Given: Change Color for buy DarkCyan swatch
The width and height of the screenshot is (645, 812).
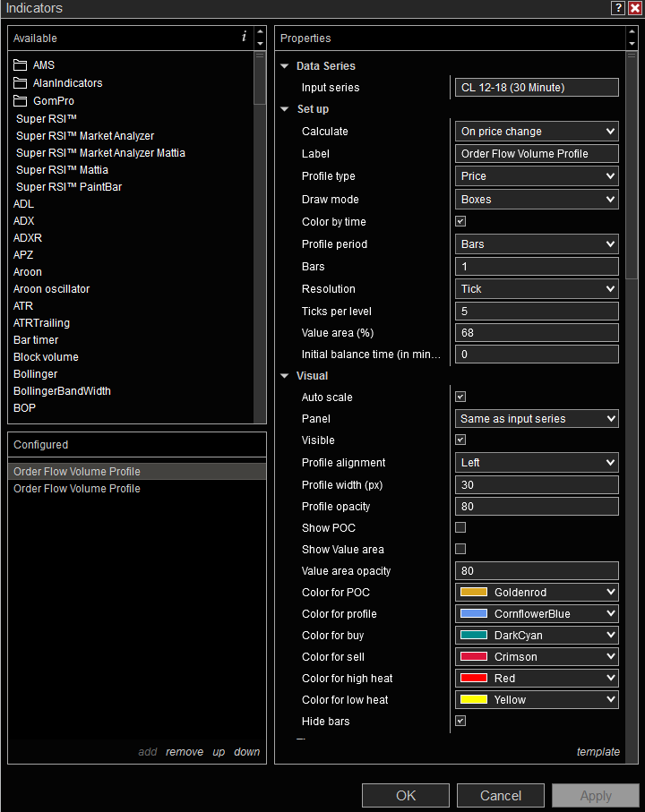Looking at the screenshot, I should tap(474, 635).
